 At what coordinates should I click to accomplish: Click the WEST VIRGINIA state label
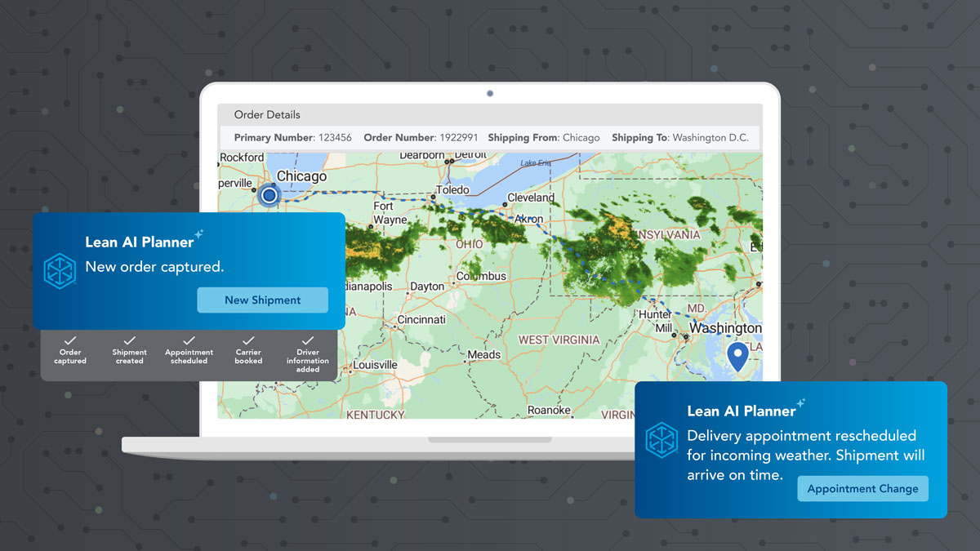[559, 340]
